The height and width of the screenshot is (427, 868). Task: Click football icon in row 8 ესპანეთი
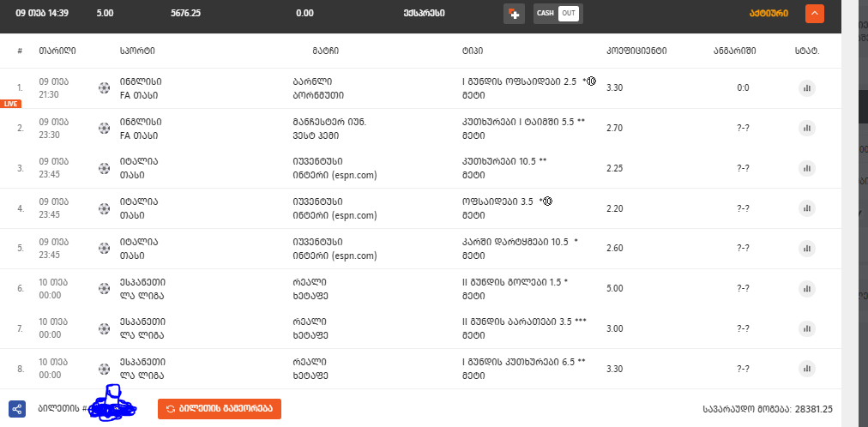(x=104, y=369)
